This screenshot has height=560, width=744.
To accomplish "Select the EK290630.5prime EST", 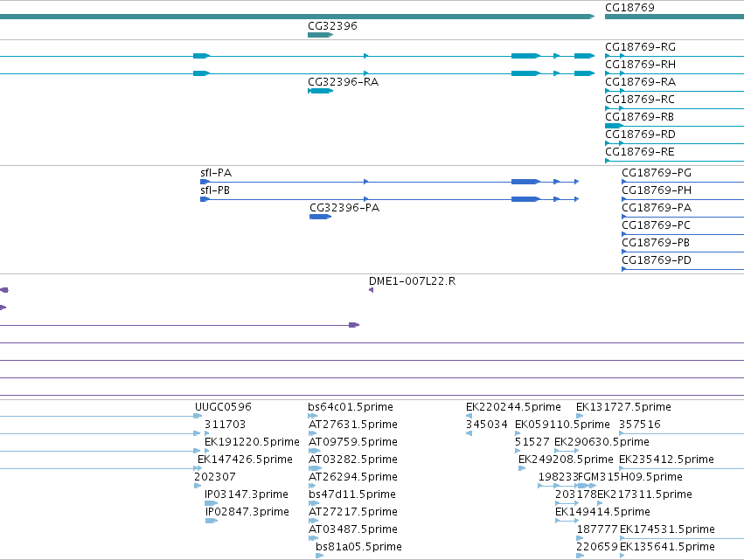I will pyautogui.click(x=601, y=442).
